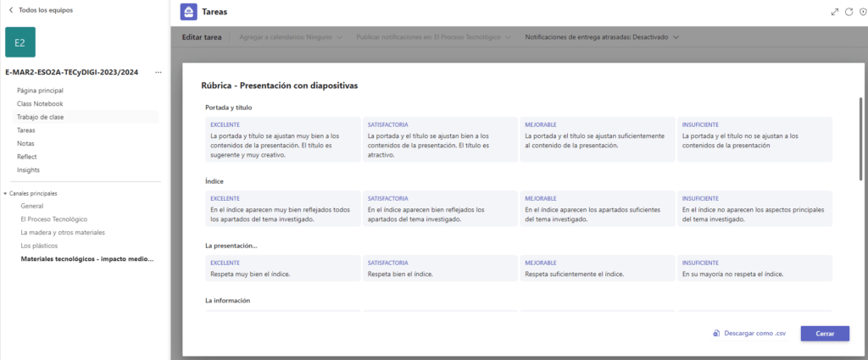The width and height of the screenshot is (868, 360).
Task: Expand the tab to full screen
Action: point(835,12)
